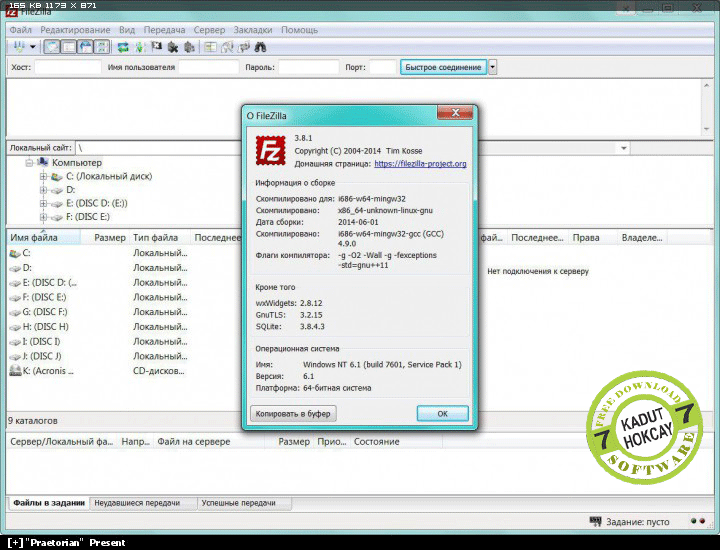Sort remote list by Владелец column

[641, 237]
